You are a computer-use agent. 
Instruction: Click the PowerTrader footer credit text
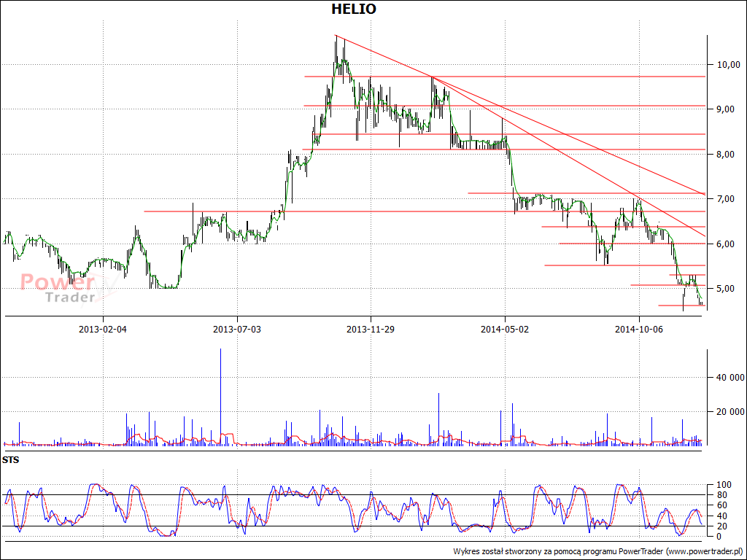(597, 551)
